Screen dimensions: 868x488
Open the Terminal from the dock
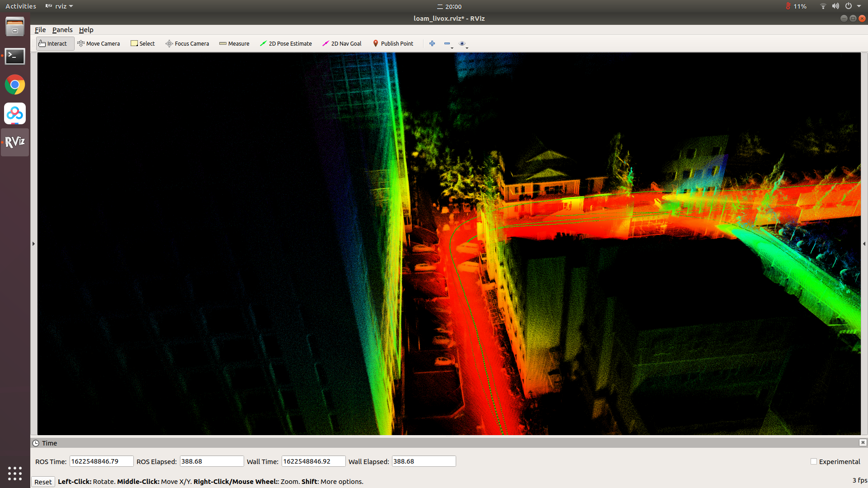pyautogui.click(x=15, y=56)
